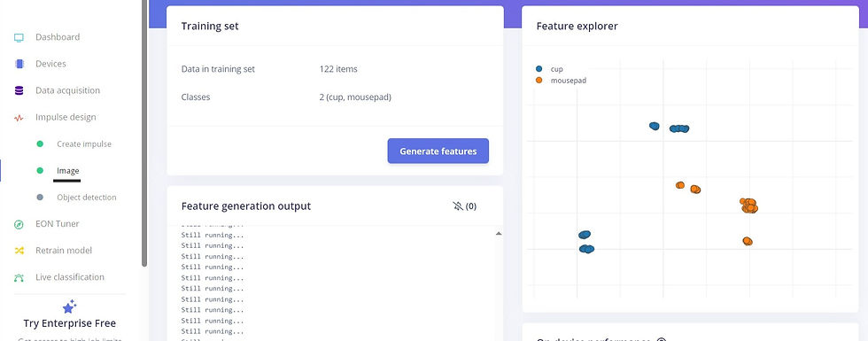The width and height of the screenshot is (868, 341).
Task: Click the Dashboard monitor icon
Action: [x=19, y=37]
